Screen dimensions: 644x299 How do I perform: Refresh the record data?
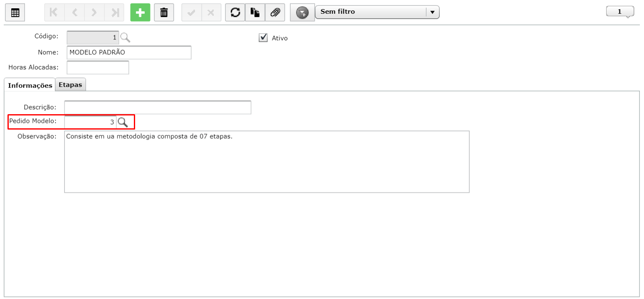click(x=235, y=12)
